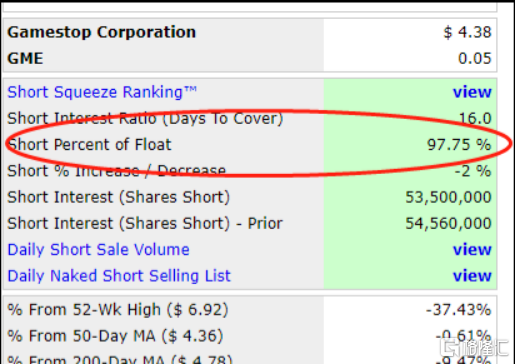Click the -37.43% value
The width and height of the screenshot is (515, 364).
click(x=459, y=310)
